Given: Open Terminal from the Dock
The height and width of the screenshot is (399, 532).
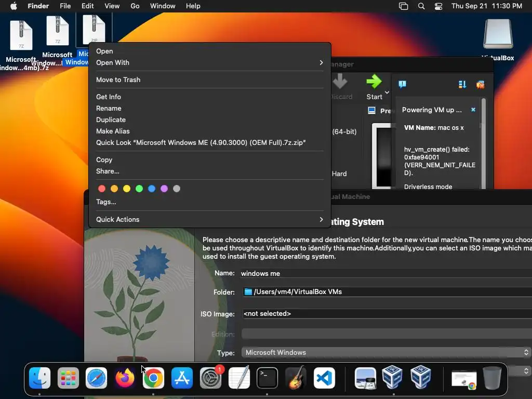Looking at the screenshot, I should (x=267, y=378).
